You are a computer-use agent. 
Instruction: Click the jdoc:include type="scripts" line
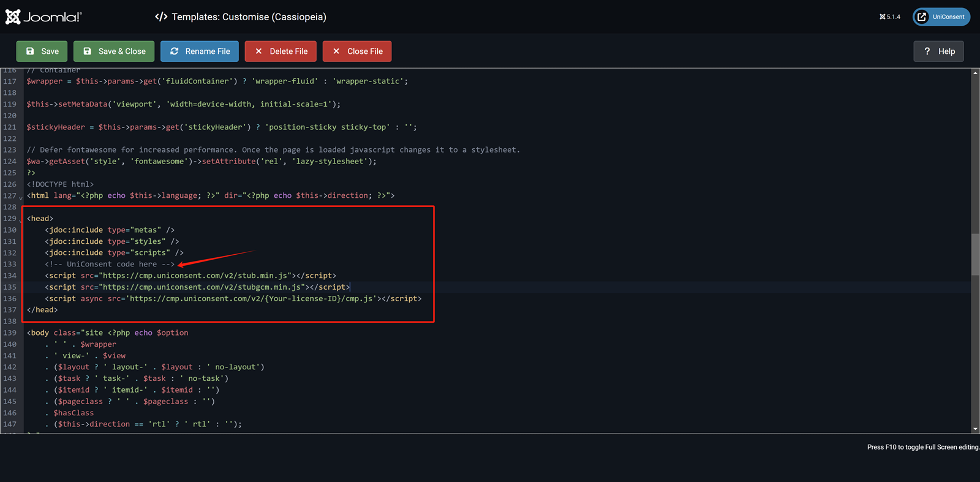114,253
